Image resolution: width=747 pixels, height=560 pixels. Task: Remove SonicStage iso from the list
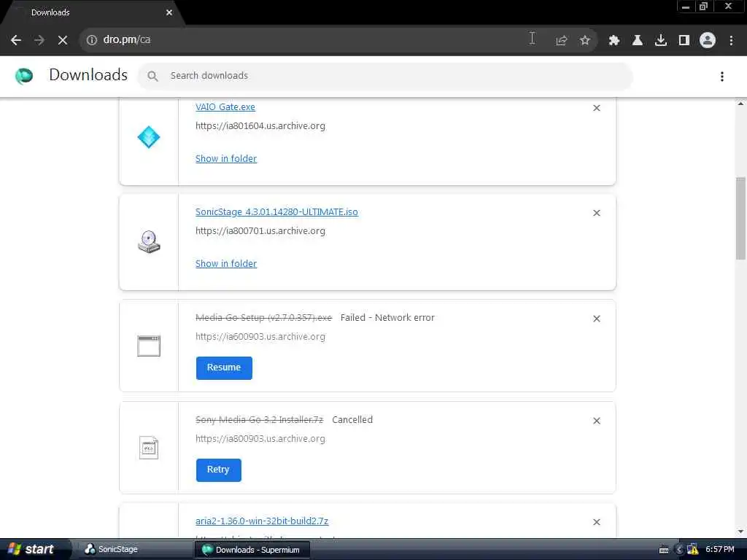click(x=597, y=213)
